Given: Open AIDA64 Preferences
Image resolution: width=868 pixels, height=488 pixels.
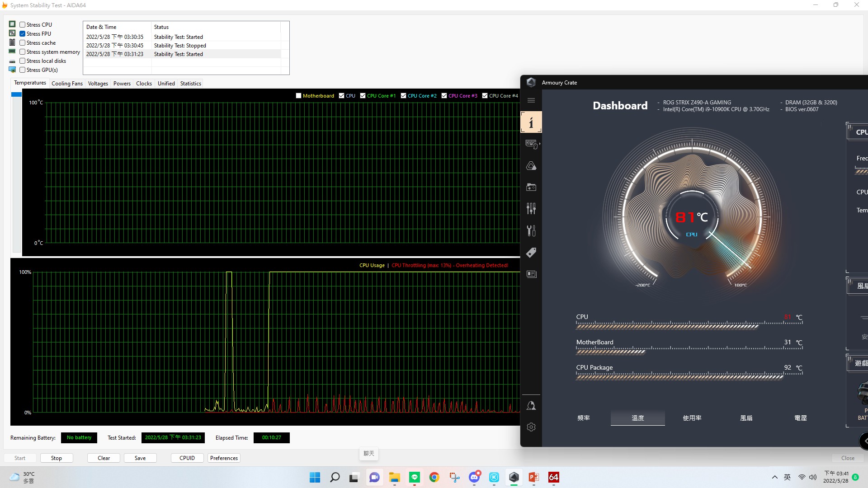Looking at the screenshot, I should (224, 458).
